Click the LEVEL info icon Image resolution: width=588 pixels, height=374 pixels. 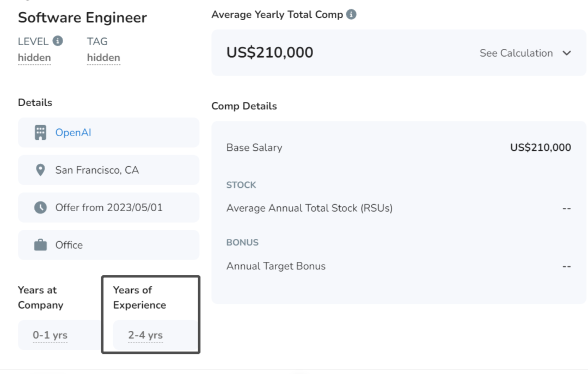(x=57, y=40)
